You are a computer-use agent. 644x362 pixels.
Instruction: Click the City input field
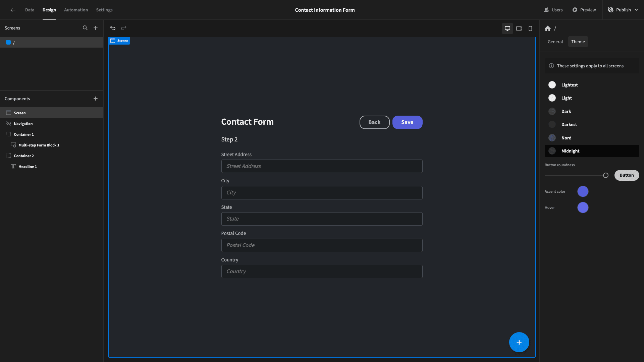tap(322, 193)
